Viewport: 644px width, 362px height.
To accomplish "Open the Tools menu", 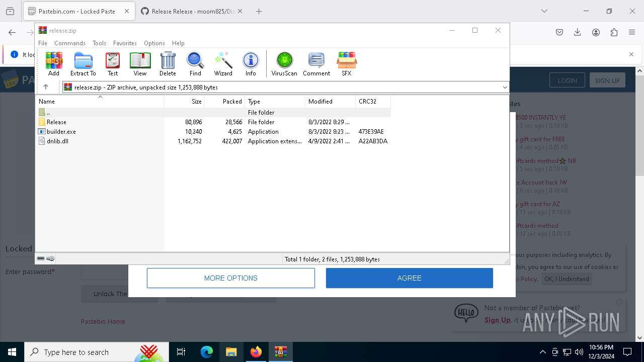I will [x=99, y=43].
